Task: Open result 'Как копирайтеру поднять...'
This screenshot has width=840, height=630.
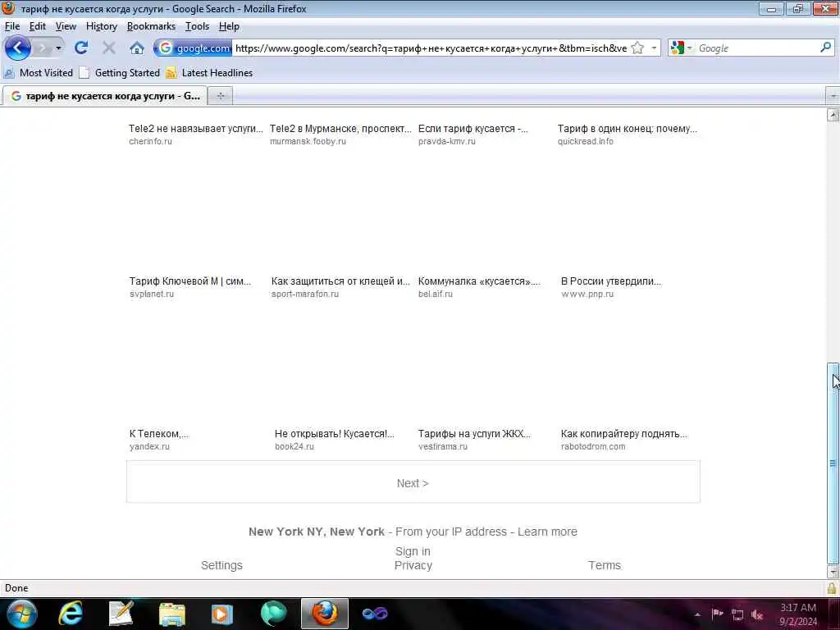Action: tap(624, 434)
